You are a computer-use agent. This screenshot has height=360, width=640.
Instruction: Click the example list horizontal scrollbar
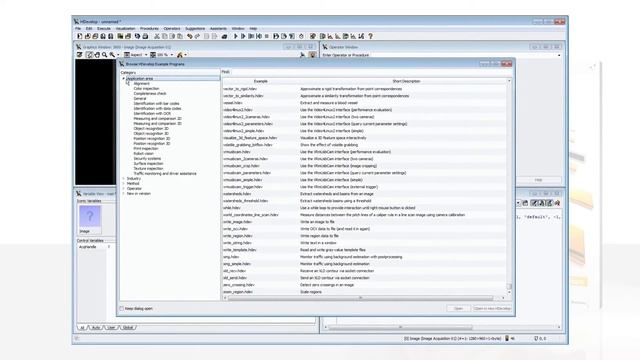click(x=360, y=298)
